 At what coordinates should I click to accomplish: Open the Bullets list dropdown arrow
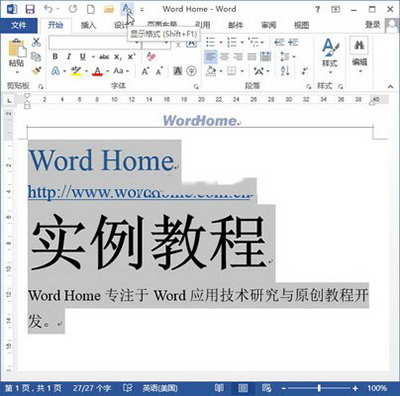pyautogui.click(x=221, y=42)
